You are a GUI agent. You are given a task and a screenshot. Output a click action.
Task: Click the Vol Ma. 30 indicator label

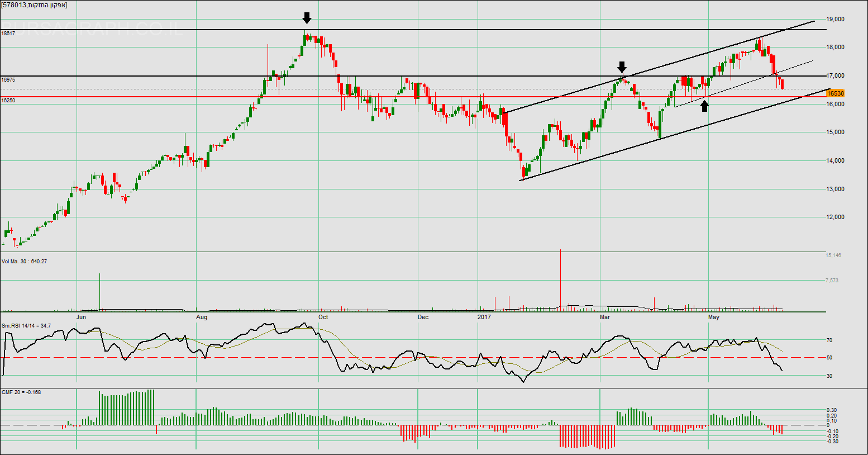coord(24,261)
